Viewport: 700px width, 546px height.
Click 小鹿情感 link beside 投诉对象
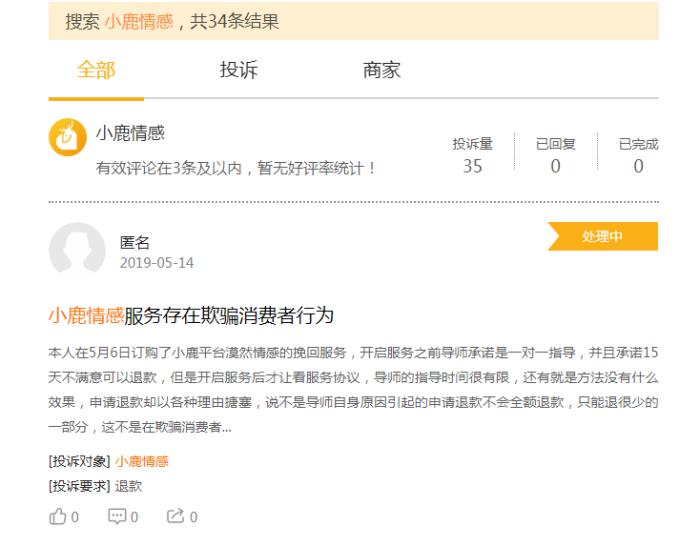click(142, 461)
